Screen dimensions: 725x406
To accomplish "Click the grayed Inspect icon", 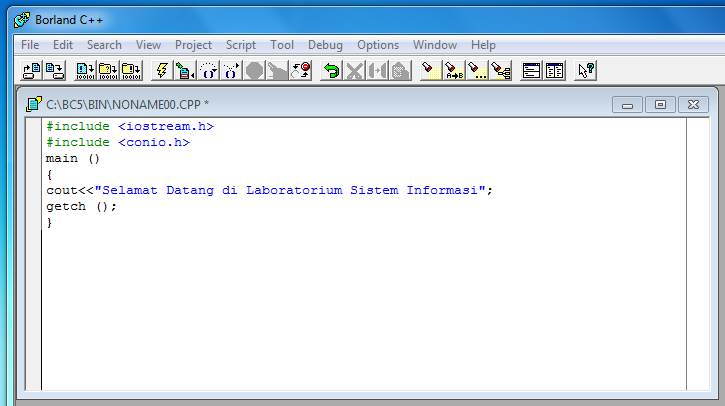I will coord(277,71).
